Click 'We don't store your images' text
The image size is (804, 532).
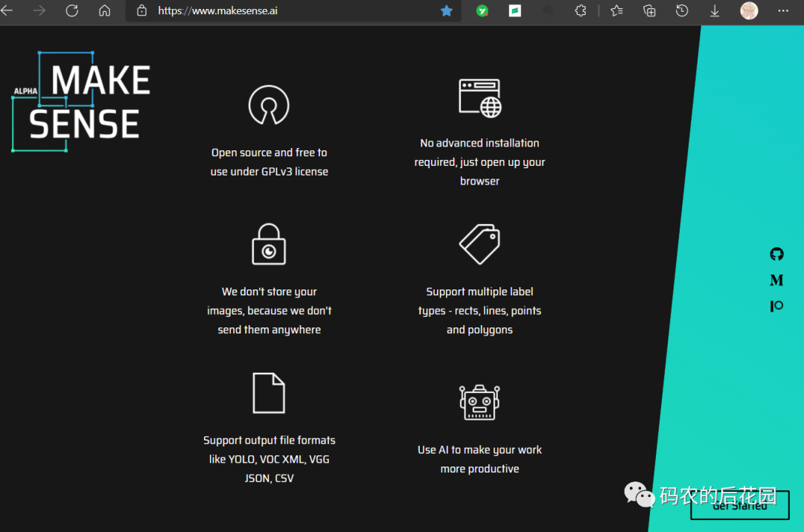[269, 310]
